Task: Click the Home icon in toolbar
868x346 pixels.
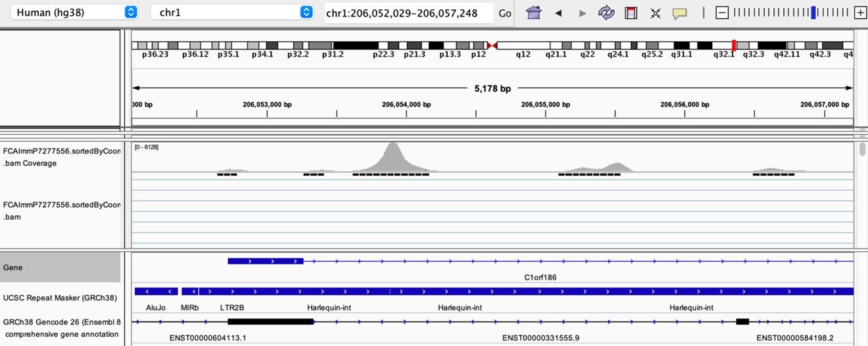Action: [533, 12]
